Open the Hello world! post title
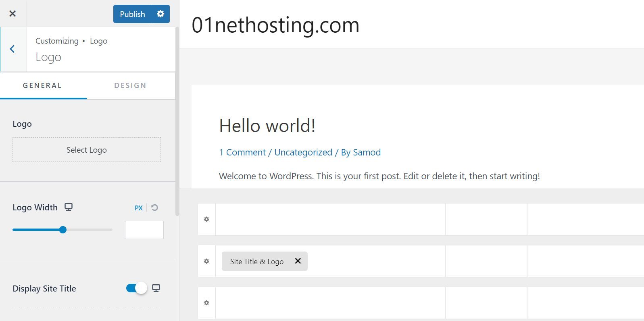The image size is (644, 321). coord(267,126)
